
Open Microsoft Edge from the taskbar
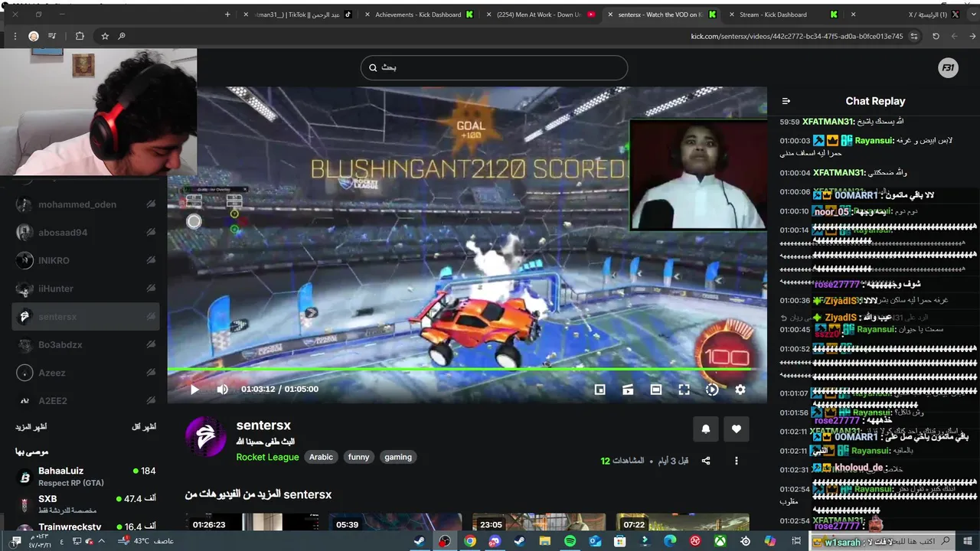(x=670, y=541)
